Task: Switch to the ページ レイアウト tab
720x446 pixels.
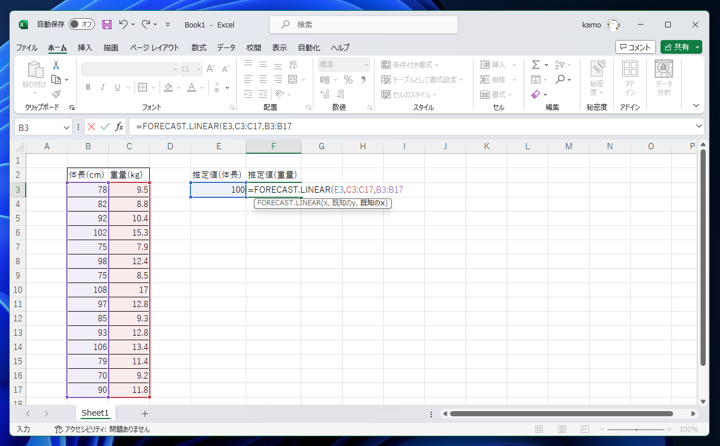Action: pos(154,48)
